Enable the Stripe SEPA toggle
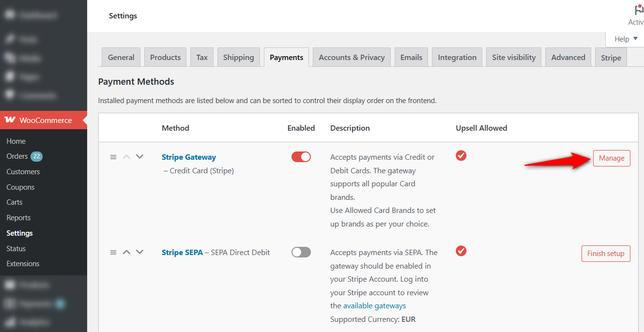The height and width of the screenshot is (332, 644). (301, 252)
